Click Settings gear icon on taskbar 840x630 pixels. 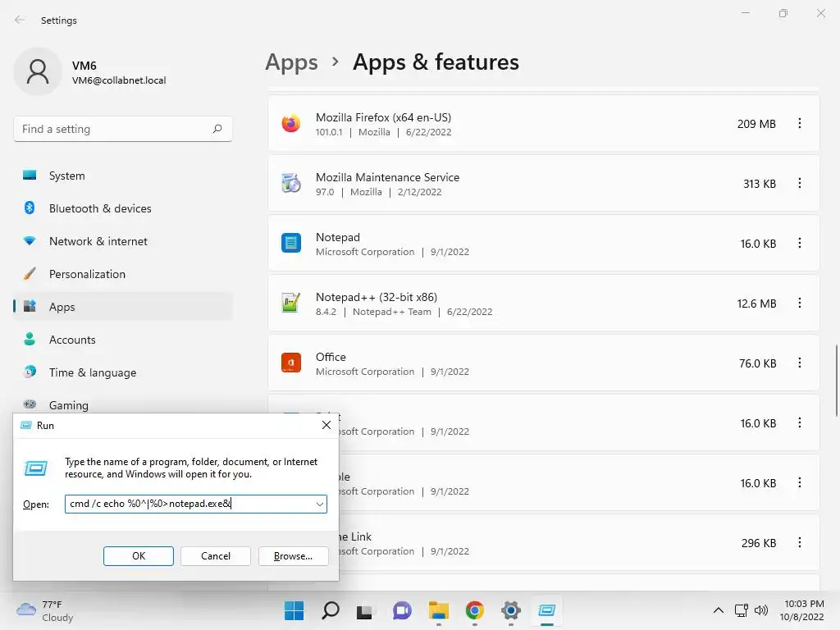point(511,610)
